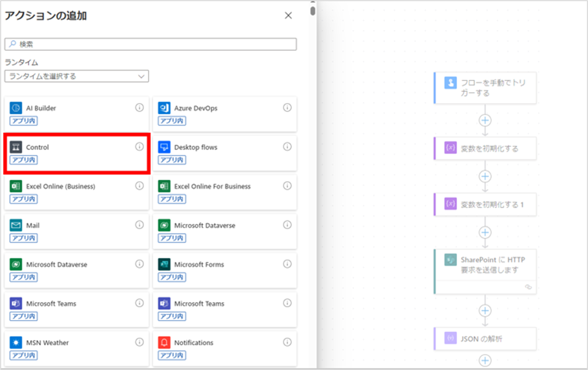Add step below the JSON の解析 card
Viewport: 588px width, 370px height.
point(485,360)
